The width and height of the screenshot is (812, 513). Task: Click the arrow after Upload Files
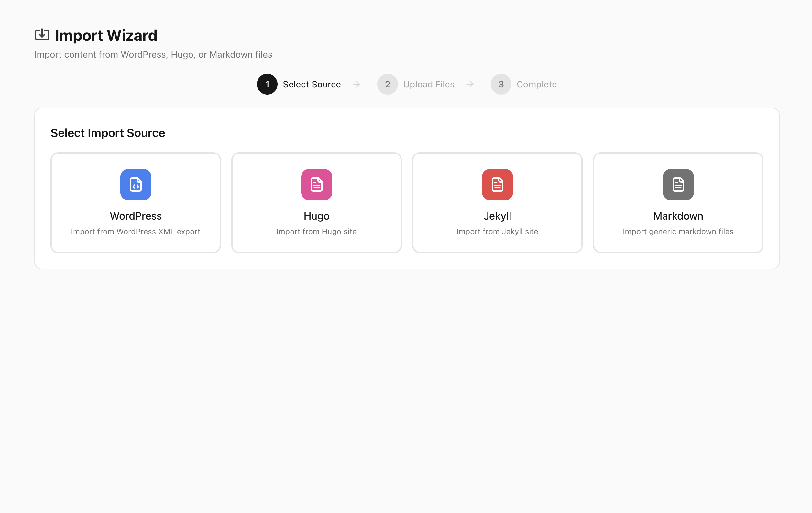click(470, 85)
